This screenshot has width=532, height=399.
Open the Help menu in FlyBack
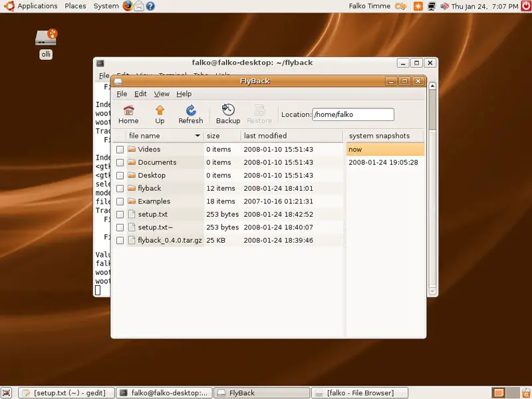184,94
